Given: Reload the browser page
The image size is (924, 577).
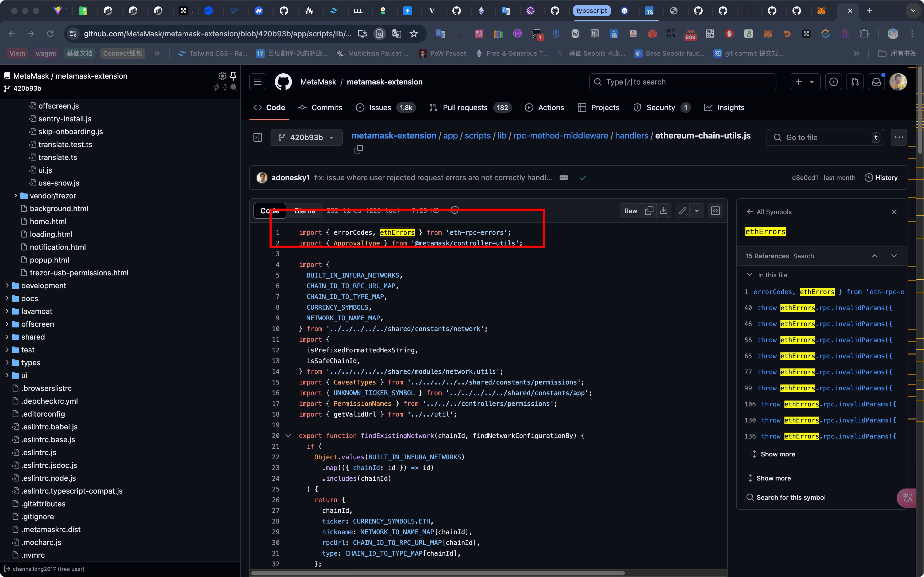Looking at the screenshot, I should point(50,34).
